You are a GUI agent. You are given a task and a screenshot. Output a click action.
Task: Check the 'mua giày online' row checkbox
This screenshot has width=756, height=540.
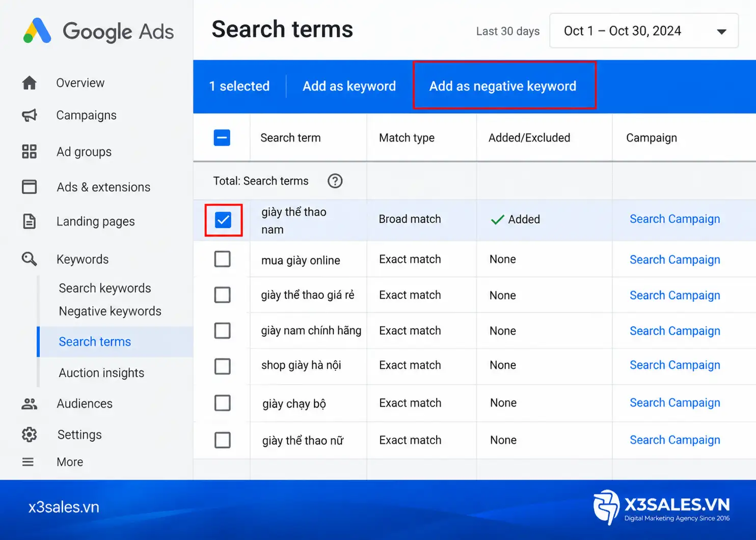222,259
